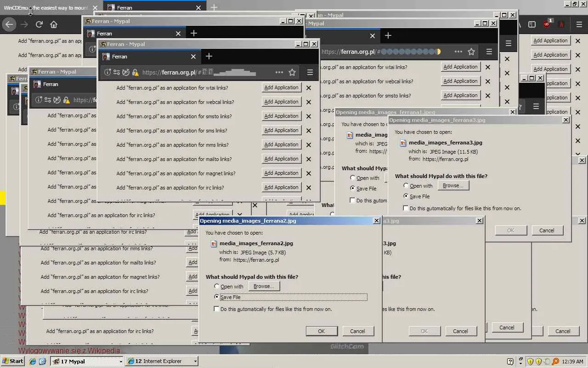Expand the 12 Internet Explorer taskbar group arrow

(x=195, y=362)
